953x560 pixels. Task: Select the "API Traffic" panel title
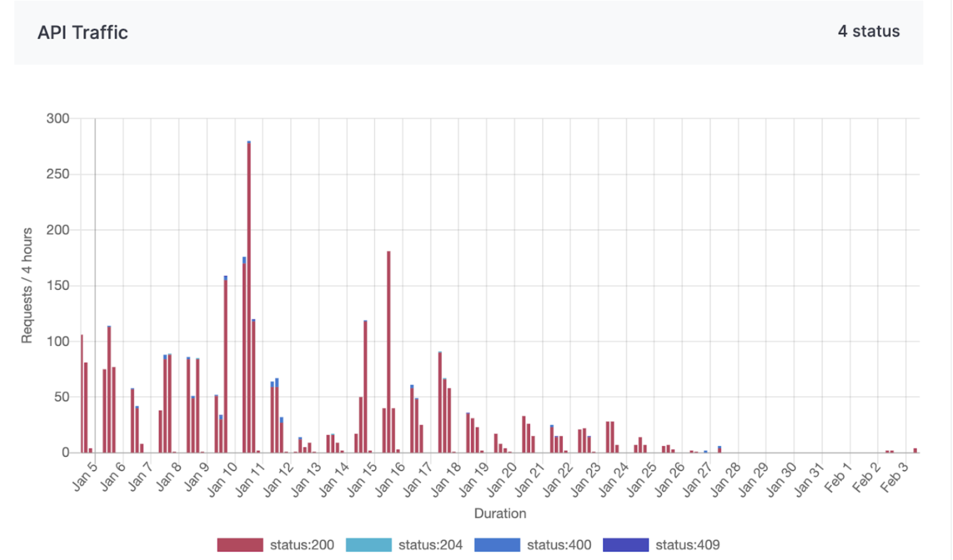point(83,32)
